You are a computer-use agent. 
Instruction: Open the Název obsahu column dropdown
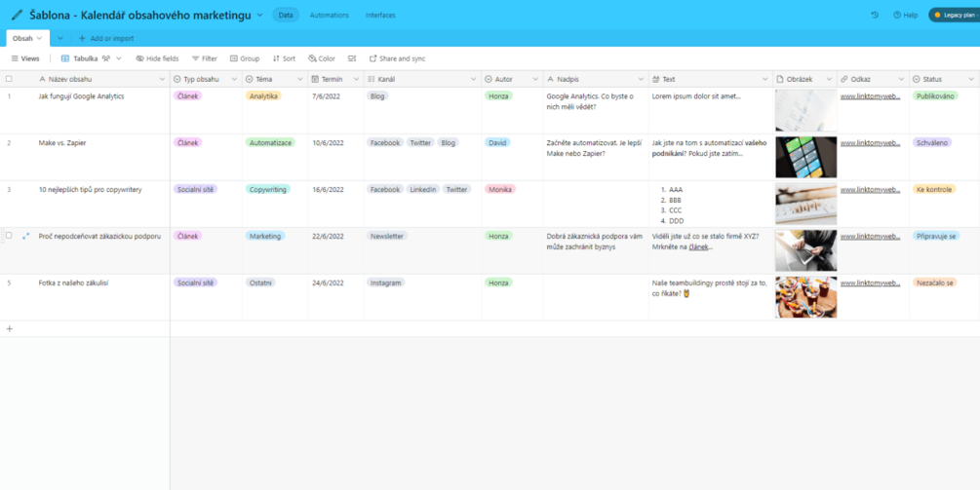click(162, 79)
